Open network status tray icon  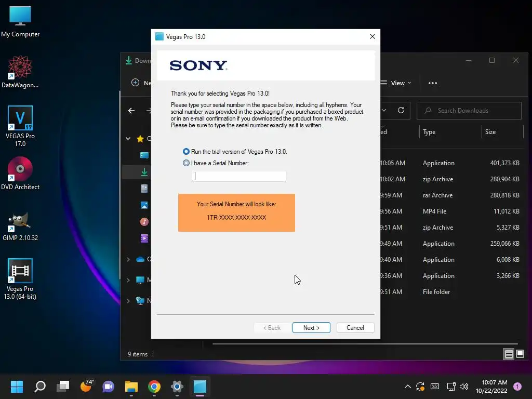point(451,387)
